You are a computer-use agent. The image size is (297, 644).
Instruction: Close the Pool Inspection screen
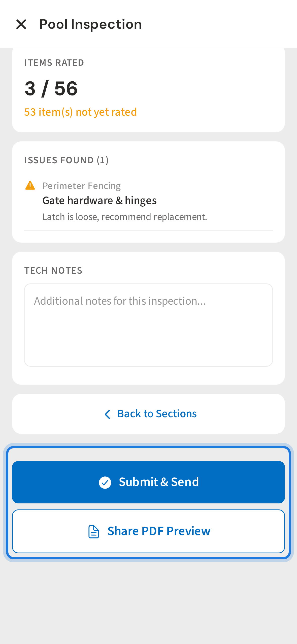click(x=21, y=24)
